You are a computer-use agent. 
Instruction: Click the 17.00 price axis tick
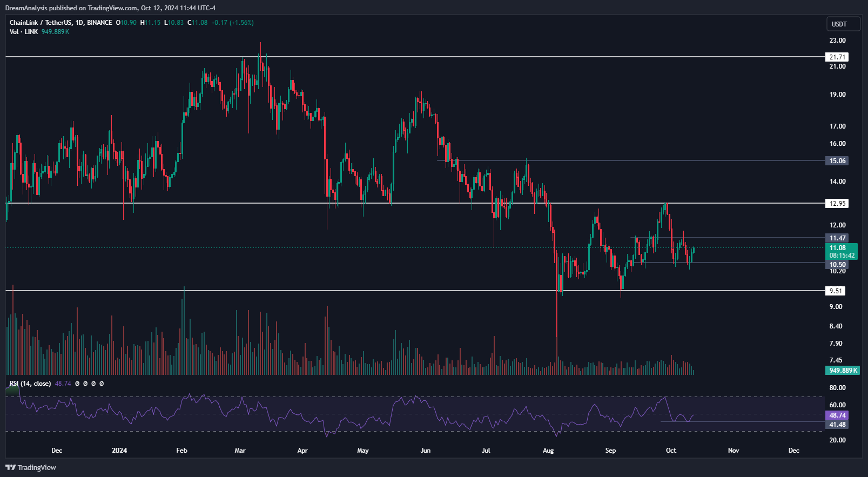pos(838,126)
